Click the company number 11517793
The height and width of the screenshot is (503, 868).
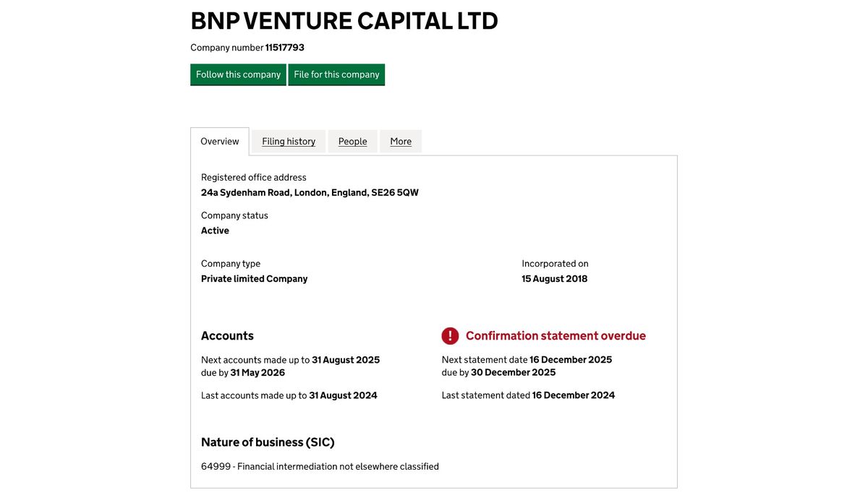[284, 47]
